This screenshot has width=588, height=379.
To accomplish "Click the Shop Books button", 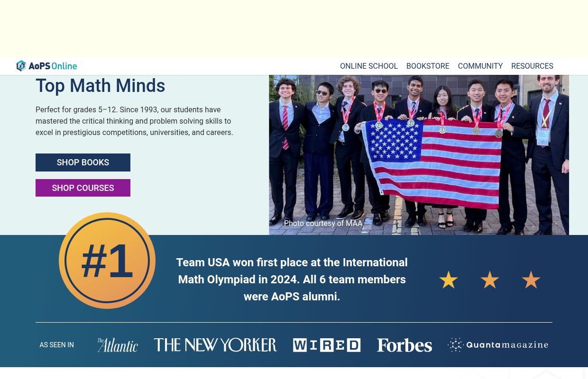I will click(x=83, y=162).
